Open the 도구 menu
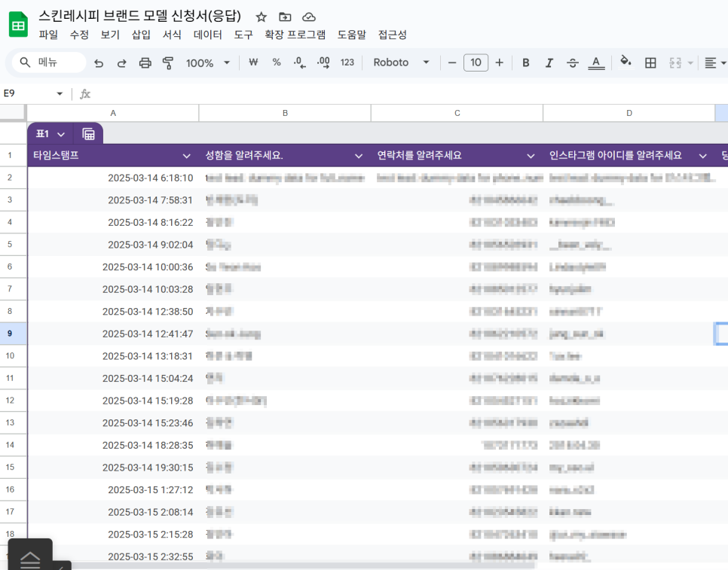The image size is (728, 570). (x=243, y=35)
